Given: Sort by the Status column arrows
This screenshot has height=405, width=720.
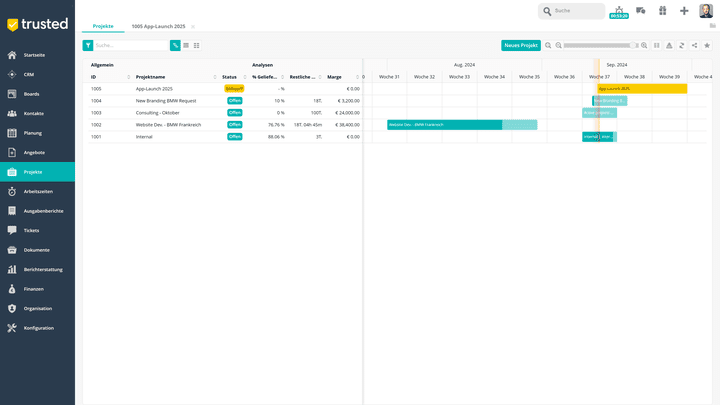Looking at the screenshot, I should click(x=244, y=77).
